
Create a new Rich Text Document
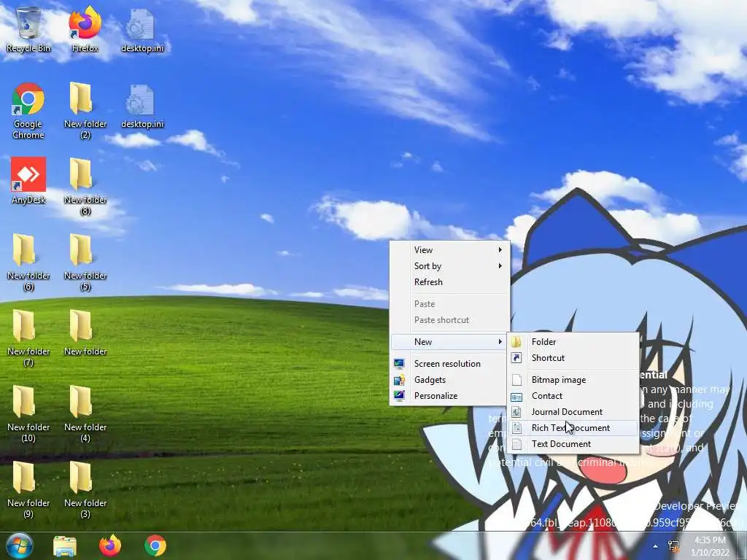573,428
